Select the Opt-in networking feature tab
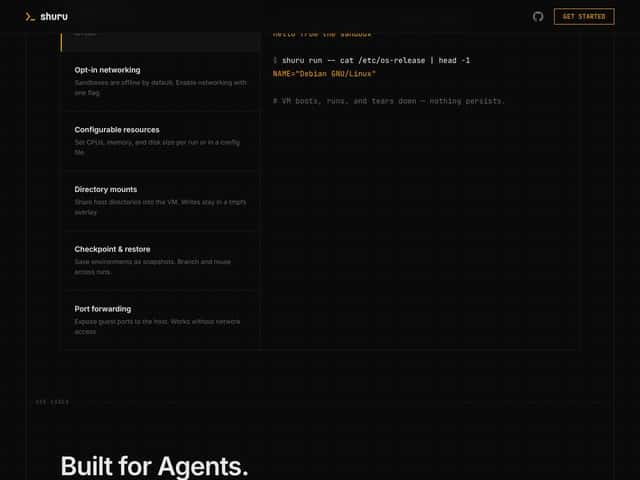640x480 pixels. (160, 81)
